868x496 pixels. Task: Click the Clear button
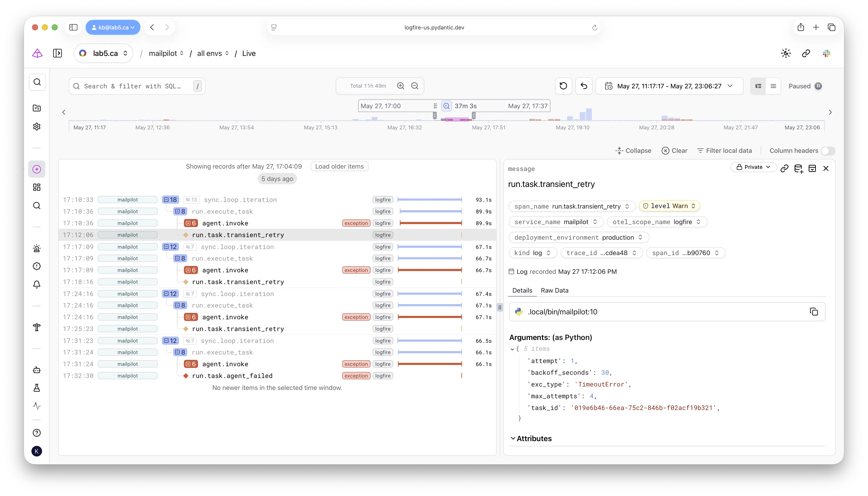pos(674,151)
